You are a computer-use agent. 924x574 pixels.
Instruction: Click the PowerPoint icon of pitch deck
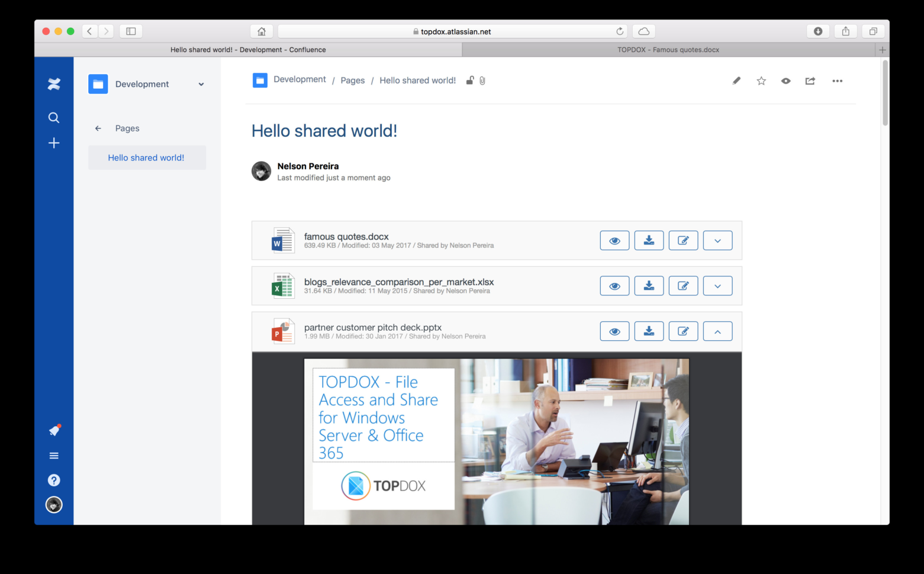tap(283, 331)
